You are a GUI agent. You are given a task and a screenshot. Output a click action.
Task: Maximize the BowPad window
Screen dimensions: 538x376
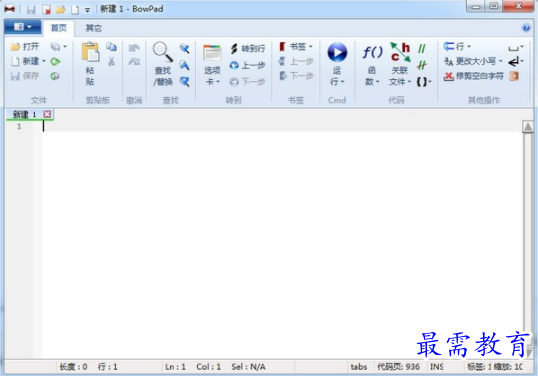(x=494, y=7)
